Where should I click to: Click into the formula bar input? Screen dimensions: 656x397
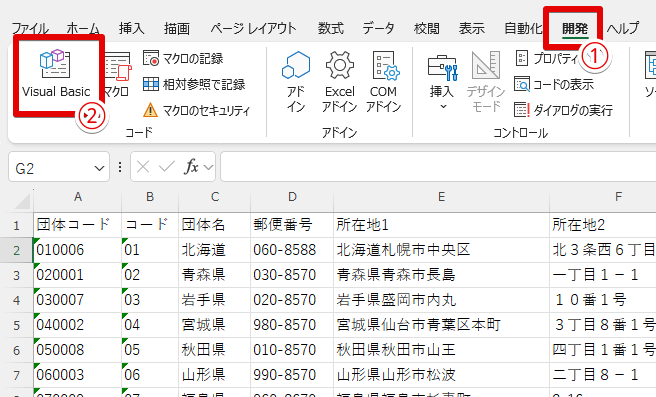(x=438, y=167)
